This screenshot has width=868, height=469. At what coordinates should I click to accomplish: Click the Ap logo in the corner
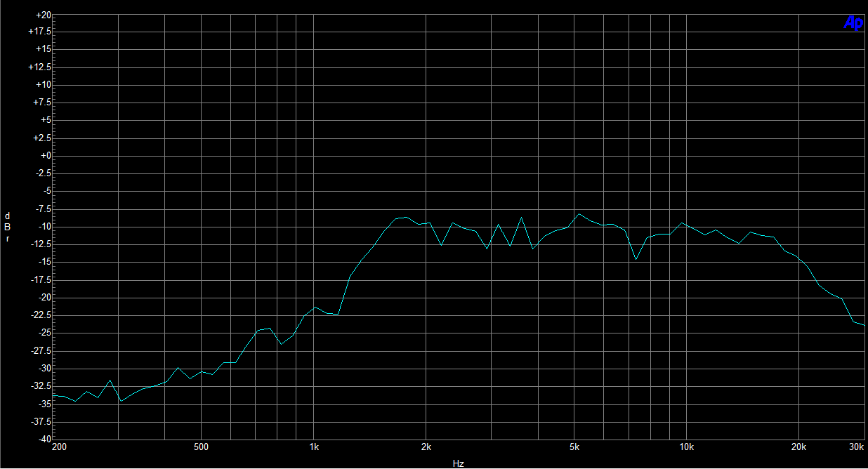pos(853,23)
